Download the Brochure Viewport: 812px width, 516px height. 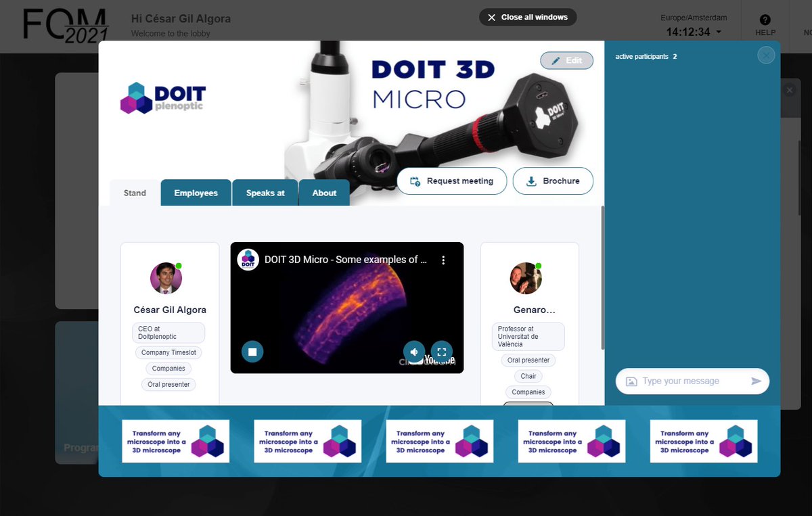(x=553, y=181)
